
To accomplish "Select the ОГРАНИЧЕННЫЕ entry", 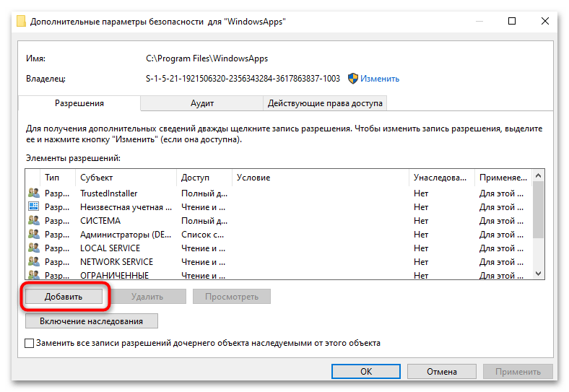I will (279, 274).
